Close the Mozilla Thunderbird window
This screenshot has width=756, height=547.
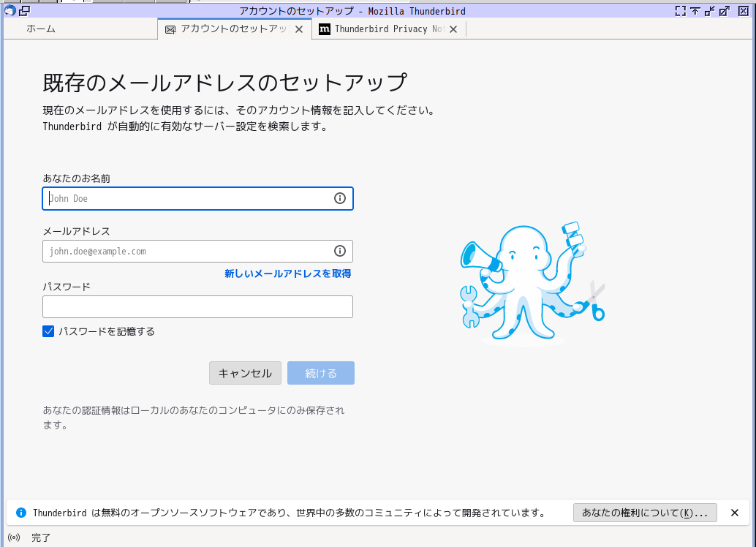744,11
